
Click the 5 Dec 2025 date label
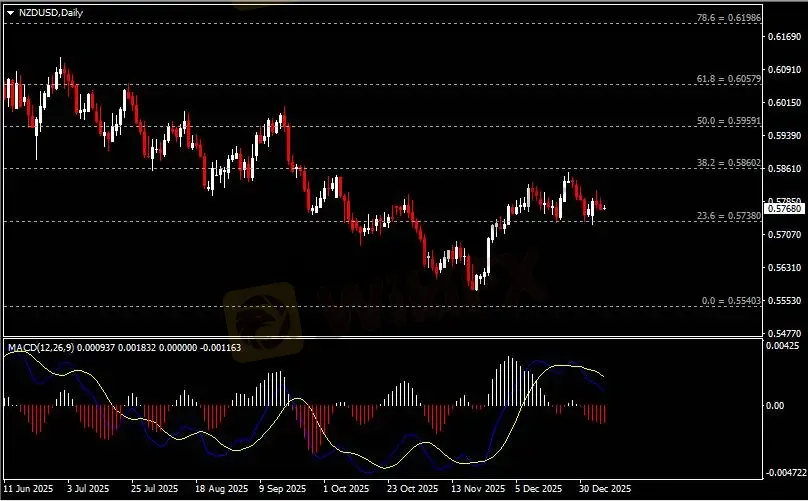(538, 488)
